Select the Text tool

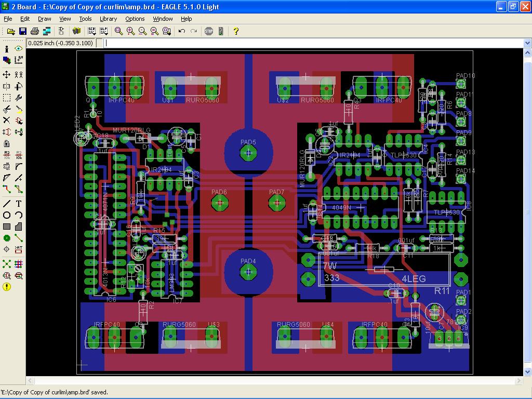coord(19,204)
